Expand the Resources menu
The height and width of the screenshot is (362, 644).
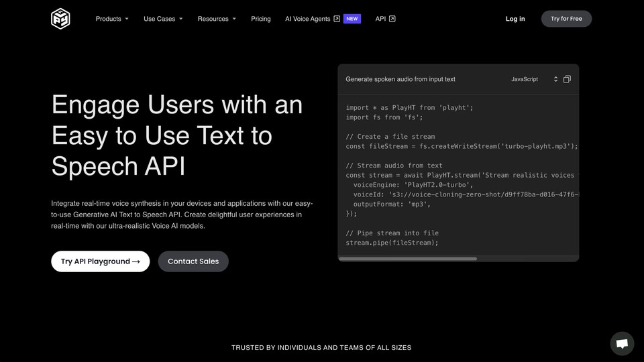pyautogui.click(x=217, y=19)
